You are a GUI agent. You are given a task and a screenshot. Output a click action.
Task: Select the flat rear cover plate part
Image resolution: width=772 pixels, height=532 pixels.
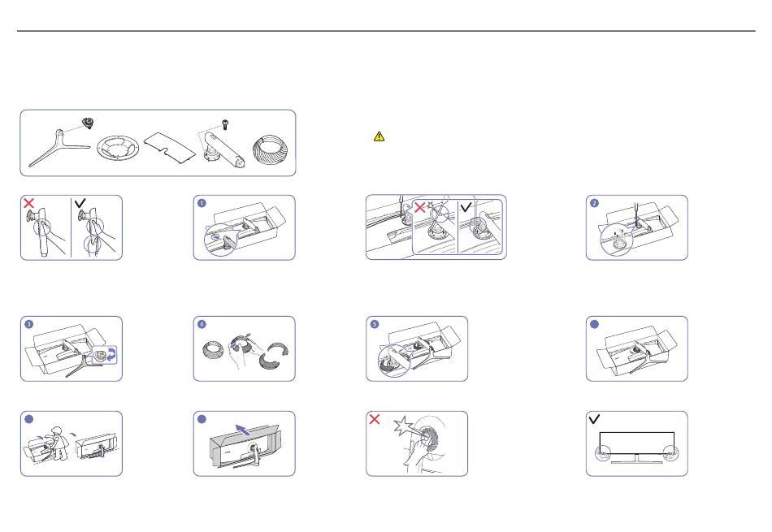(x=169, y=144)
